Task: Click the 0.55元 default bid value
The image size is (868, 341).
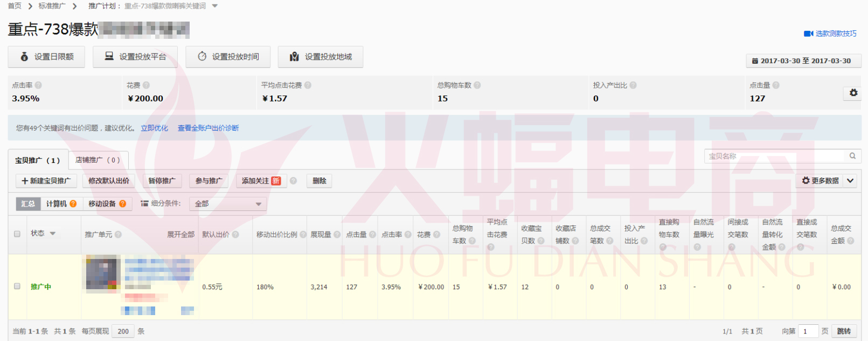Action: (x=212, y=287)
